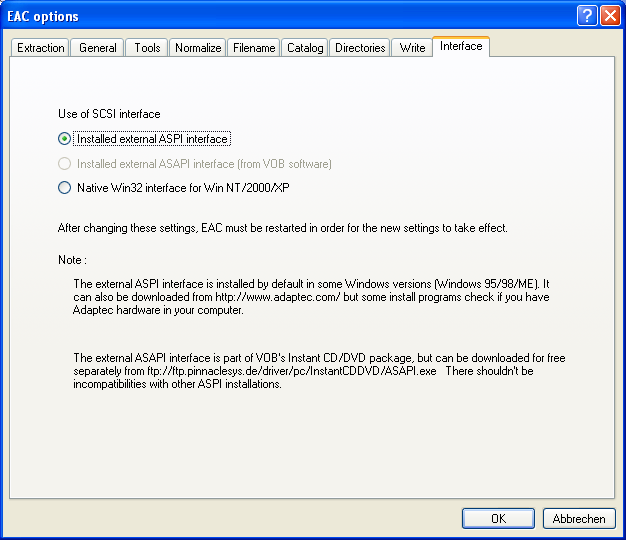The width and height of the screenshot is (626, 540).
Task: Confirm settings with the OK button
Action: point(498,518)
